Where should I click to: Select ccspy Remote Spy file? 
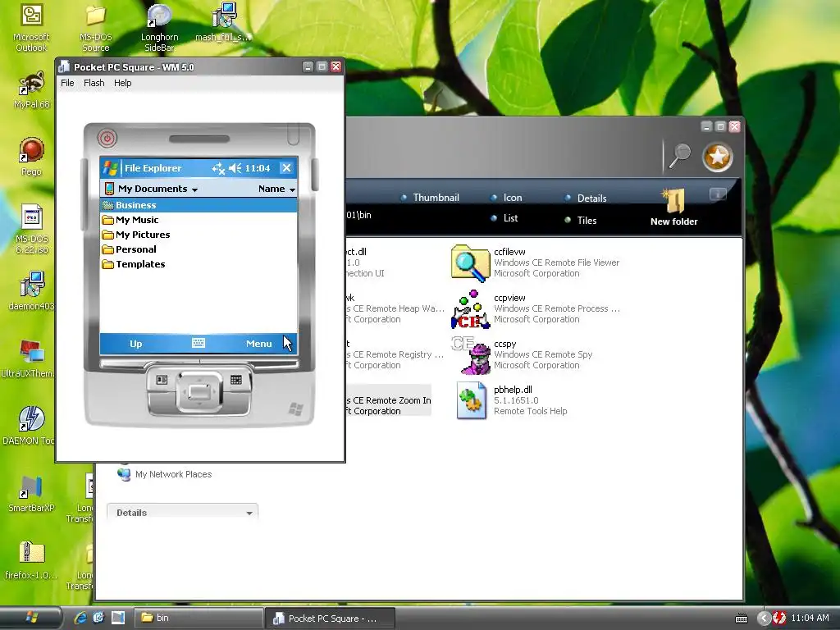(x=523, y=354)
